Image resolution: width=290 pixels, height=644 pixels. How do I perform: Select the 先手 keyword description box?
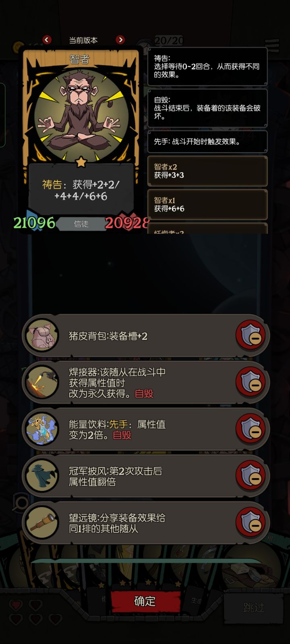207,142
